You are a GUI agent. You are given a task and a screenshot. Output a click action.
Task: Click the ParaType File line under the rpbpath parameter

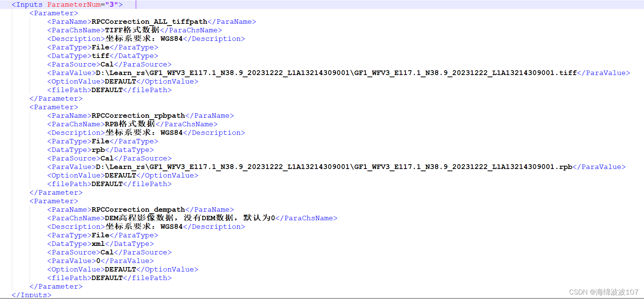pyautogui.click(x=103, y=141)
